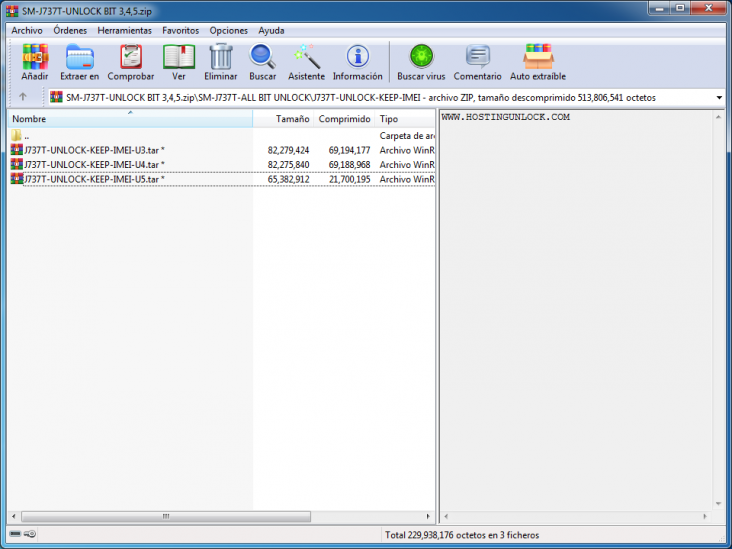Viewport: 732px width, 549px height.
Task: Click the address bar archive path
Action: [x=361, y=98]
